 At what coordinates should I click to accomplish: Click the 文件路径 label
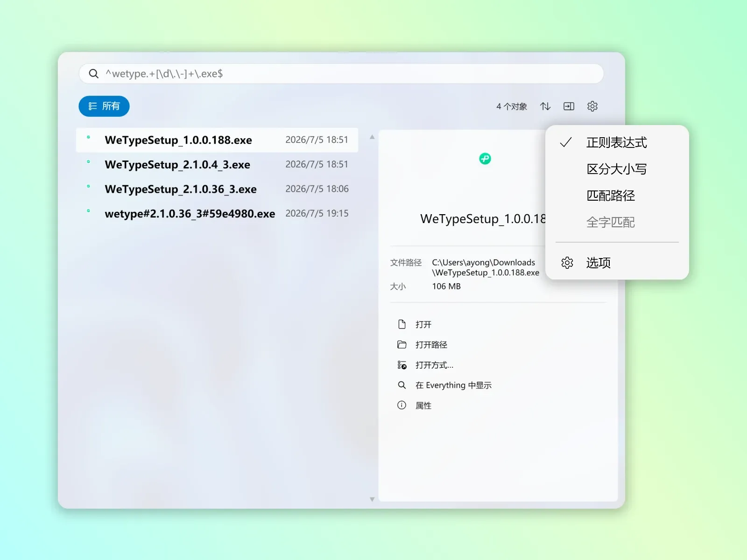[x=406, y=263]
